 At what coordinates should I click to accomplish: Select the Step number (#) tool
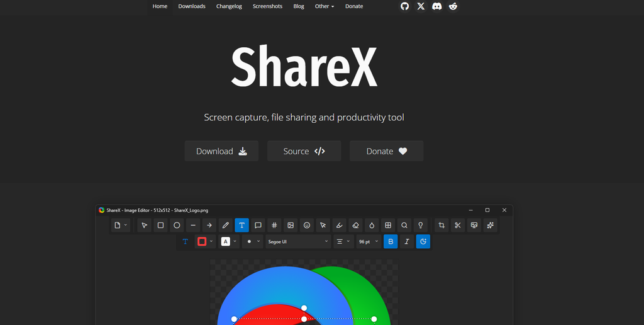274,225
